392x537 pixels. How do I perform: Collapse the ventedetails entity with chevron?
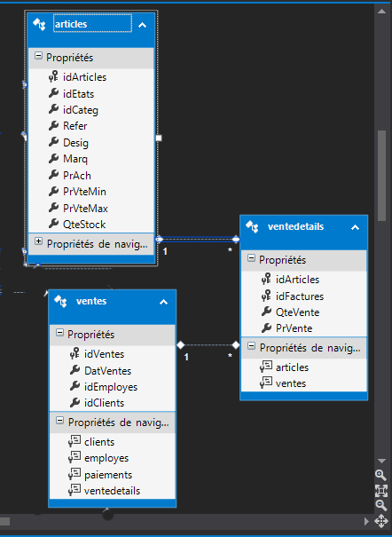tap(355, 227)
